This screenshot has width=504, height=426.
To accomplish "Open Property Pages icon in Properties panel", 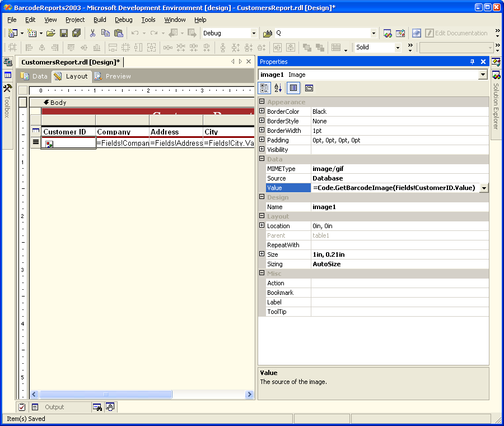I will point(309,88).
